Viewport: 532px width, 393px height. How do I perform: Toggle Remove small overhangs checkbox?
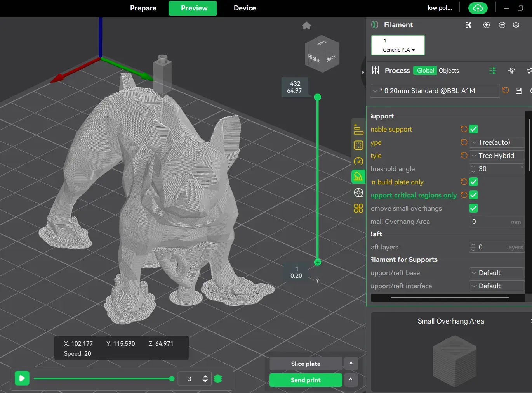pyautogui.click(x=473, y=208)
